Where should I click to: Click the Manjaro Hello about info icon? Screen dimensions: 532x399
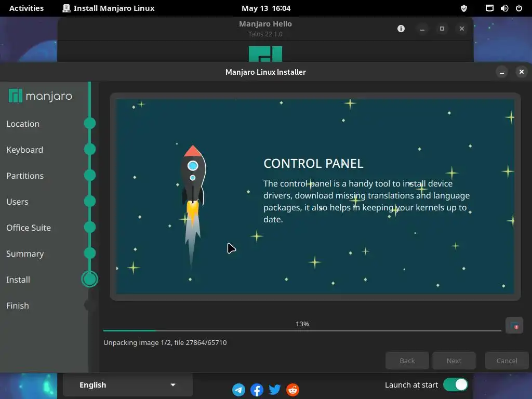[x=401, y=29]
